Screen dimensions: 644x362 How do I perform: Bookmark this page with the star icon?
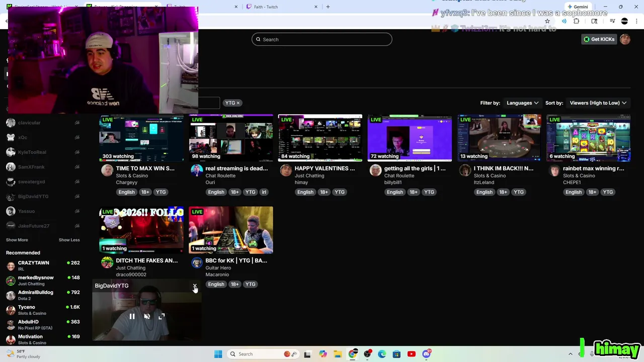547,21
